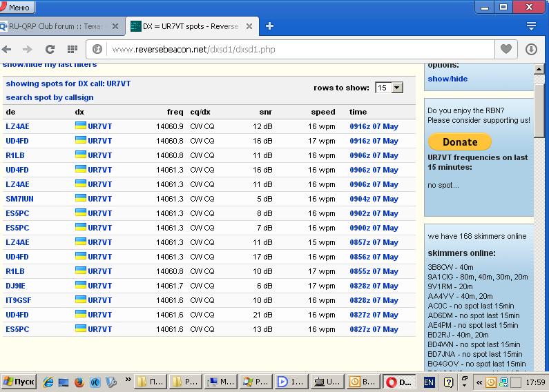549x392 pixels.
Task: Open DJ9IE spotter link
Action: (15, 286)
